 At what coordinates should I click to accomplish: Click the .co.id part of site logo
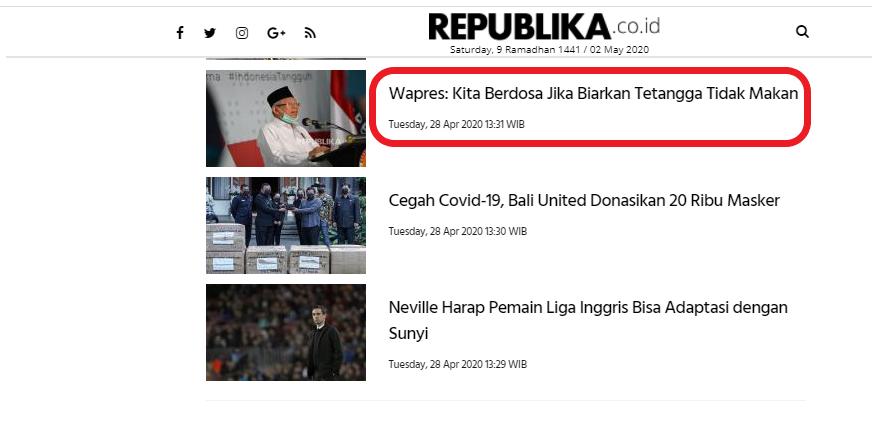(636, 26)
